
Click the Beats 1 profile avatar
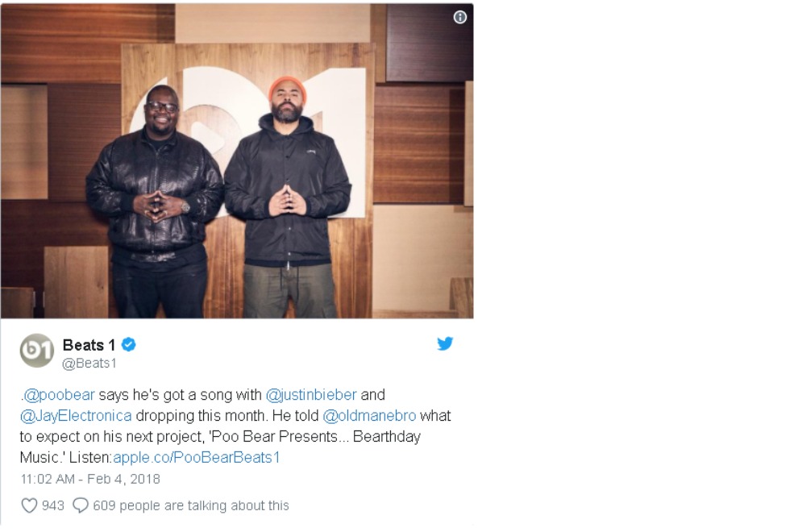coord(36,351)
